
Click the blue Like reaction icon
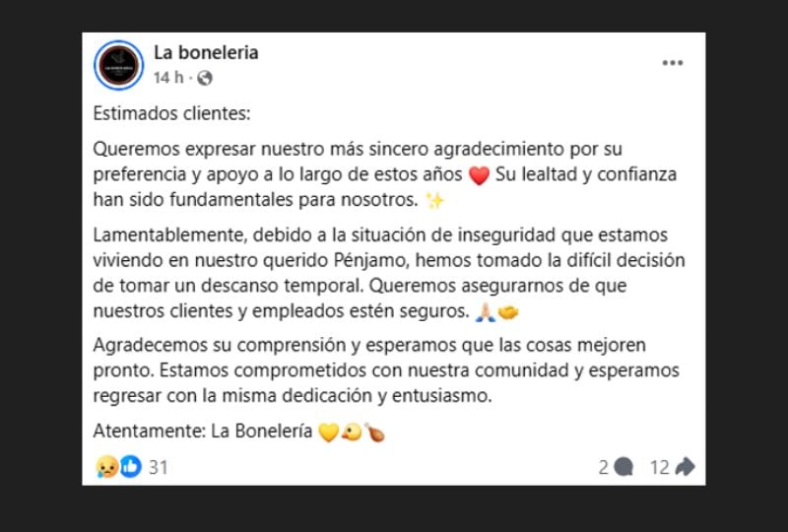[130, 467]
